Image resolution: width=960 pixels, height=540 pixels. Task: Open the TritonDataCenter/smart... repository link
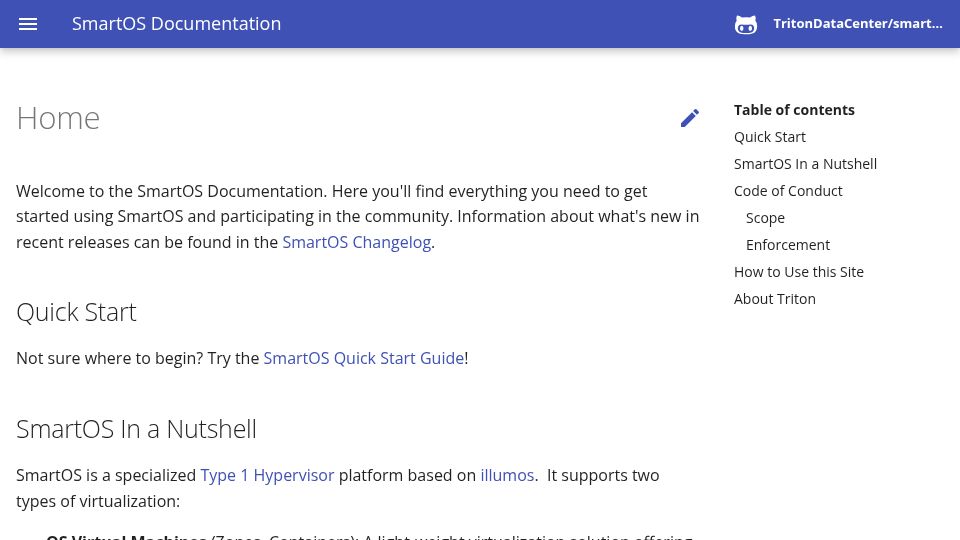(858, 24)
